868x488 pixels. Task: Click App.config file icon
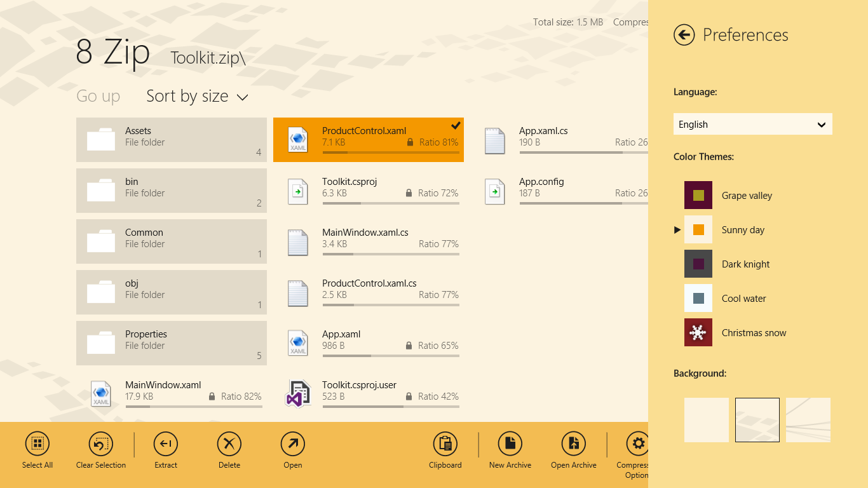point(495,191)
